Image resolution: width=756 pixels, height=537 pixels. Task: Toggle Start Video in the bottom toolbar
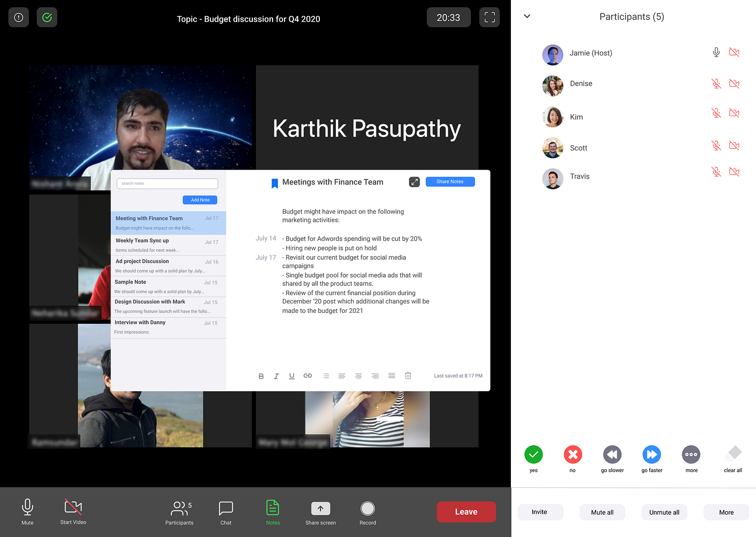[x=73, y=511]
